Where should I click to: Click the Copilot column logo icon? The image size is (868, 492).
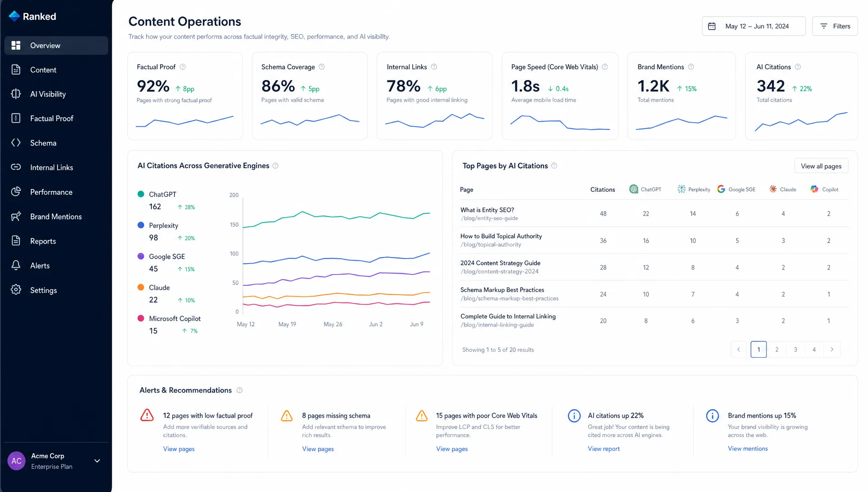814,189
